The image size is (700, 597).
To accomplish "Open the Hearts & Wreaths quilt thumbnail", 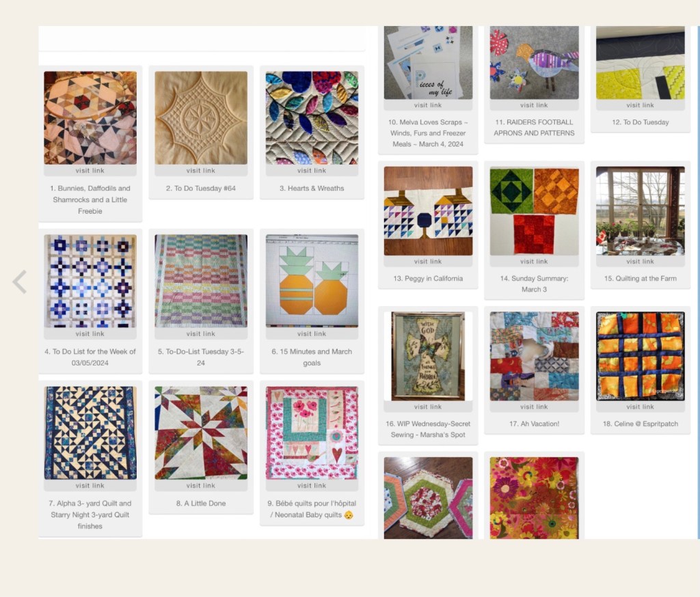I will click(x=312, y=117).
